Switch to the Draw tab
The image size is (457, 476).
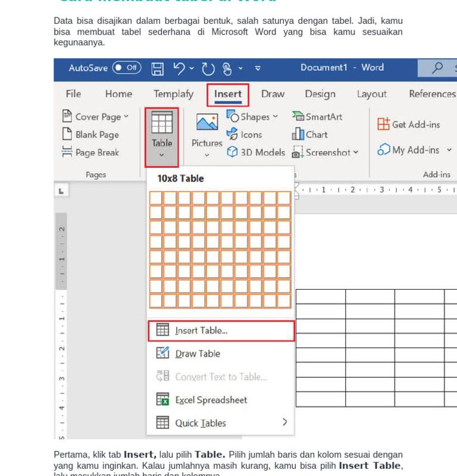coord(273,94)
